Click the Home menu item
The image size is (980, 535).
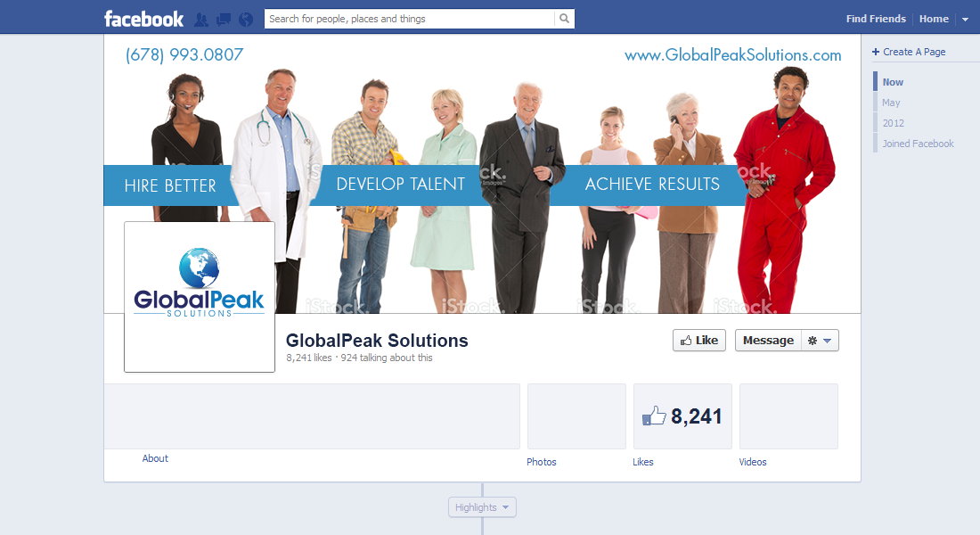[x=934, y=18]
